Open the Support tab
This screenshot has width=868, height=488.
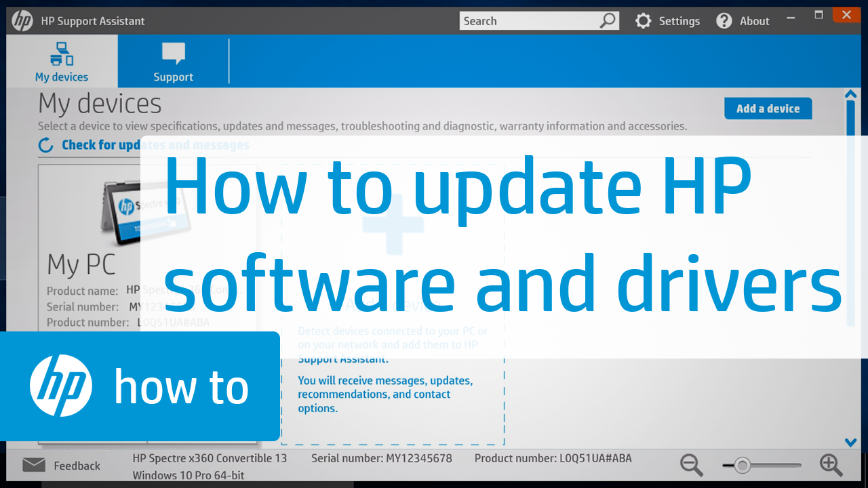173,62
